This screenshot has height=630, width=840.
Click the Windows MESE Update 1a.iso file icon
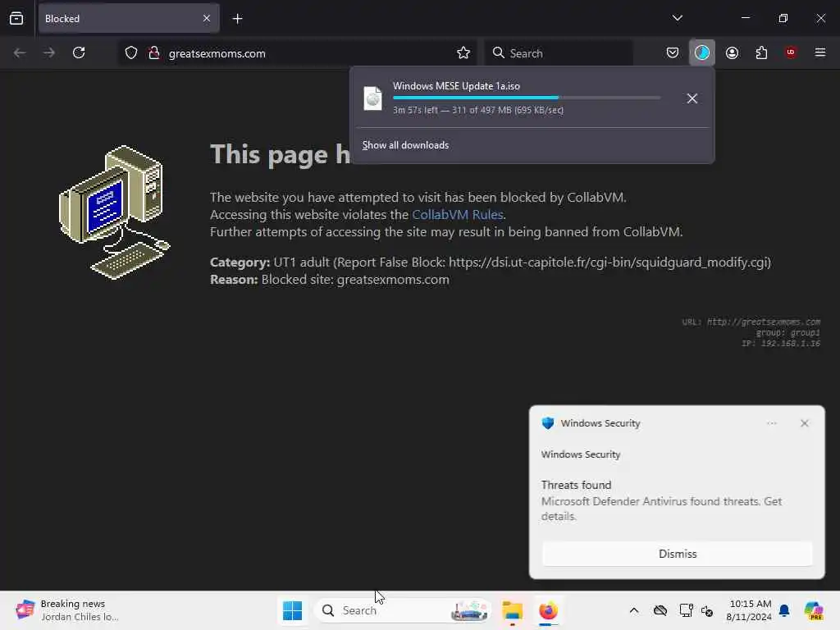pyautogui.click(x=373, y=98)
